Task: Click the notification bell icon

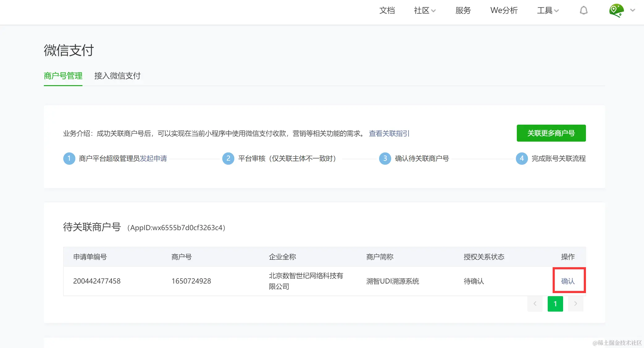Action: click(x=583, y=10)
